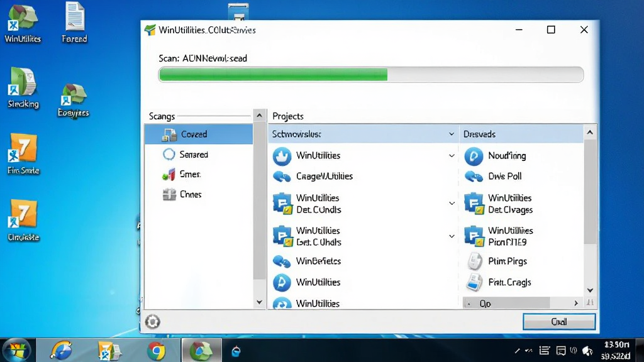This screenshot has height=362, width=644.
Task: Select Coved in the Scangs list
Action: (199, 134)
